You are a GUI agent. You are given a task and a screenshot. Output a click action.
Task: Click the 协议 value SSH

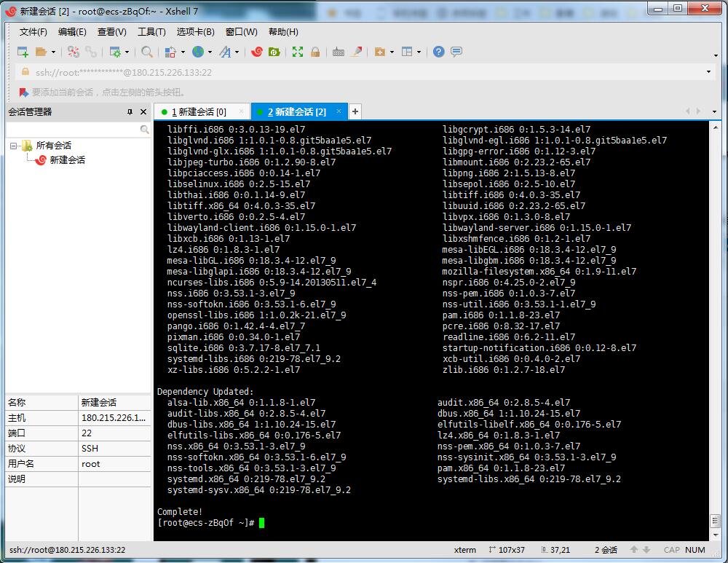[90, 449]
